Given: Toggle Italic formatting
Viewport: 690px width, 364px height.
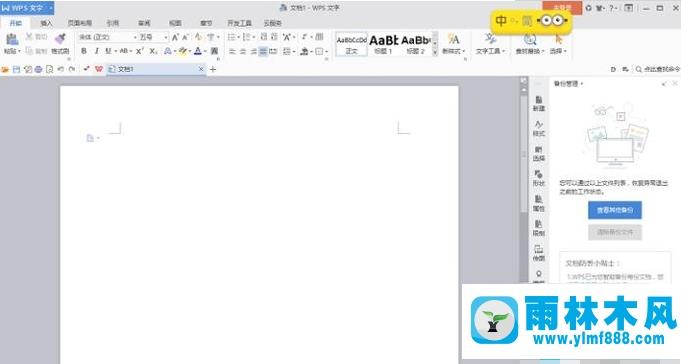Looking at the screenshot, I should click(x=96, y=51).
